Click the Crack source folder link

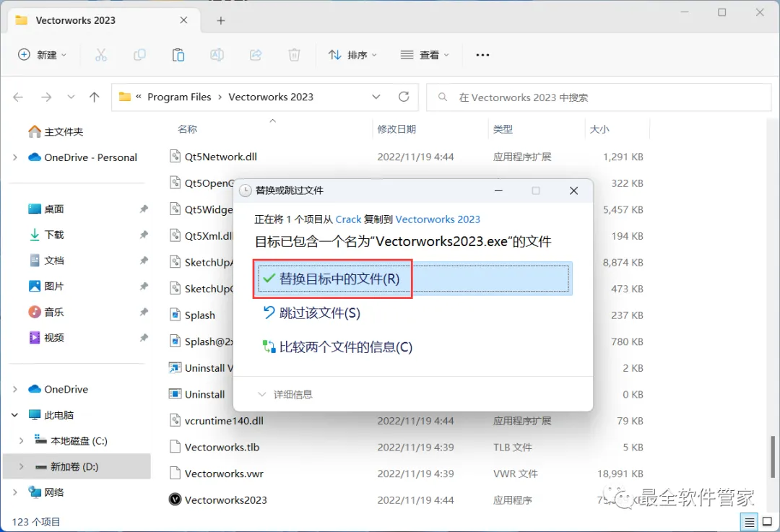point(348,219)
